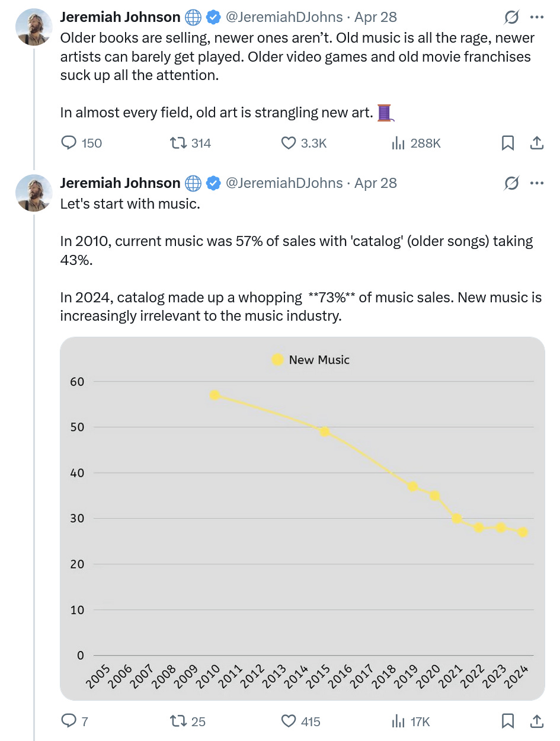This screenshot has height=741, width=560.
Task: Click the New Music yellow legend dot
Action: pyautogui.click(x=277, y=359)
